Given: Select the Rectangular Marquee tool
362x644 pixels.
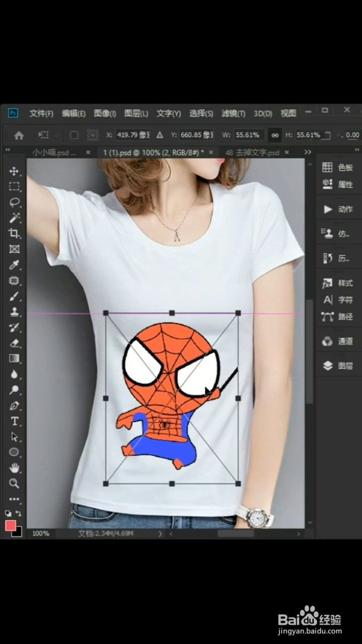Looking at the screenshot, I should tap(14, 187).
